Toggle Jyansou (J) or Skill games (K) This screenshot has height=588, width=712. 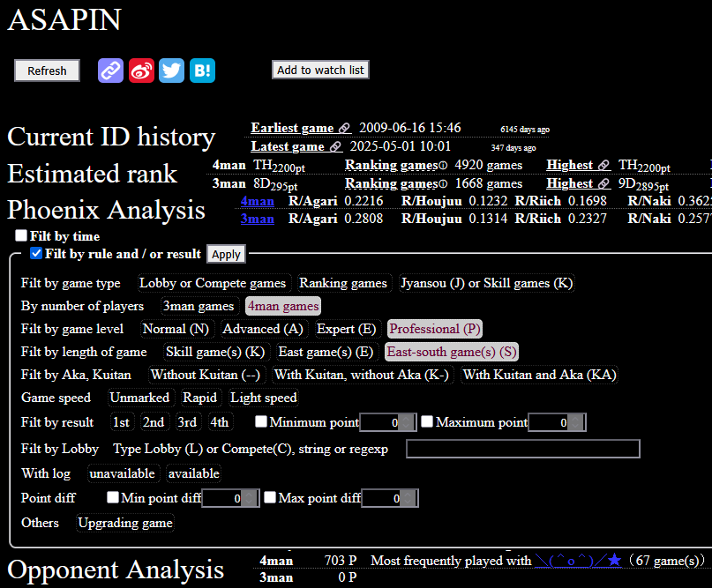[x=486, y=283]
